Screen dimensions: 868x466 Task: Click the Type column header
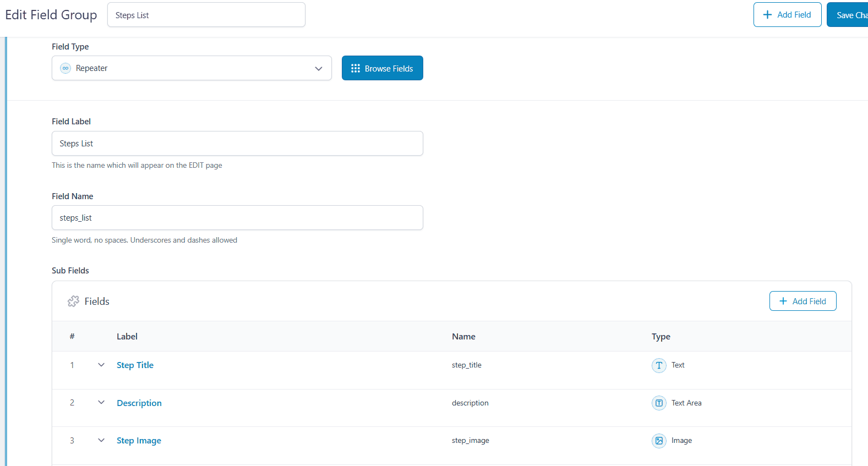[661, 337]
